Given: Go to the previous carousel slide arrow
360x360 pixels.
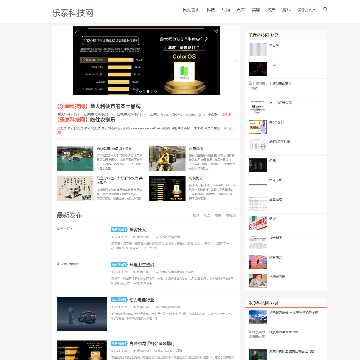Looking at the screenshot, I should coord(56,61).
